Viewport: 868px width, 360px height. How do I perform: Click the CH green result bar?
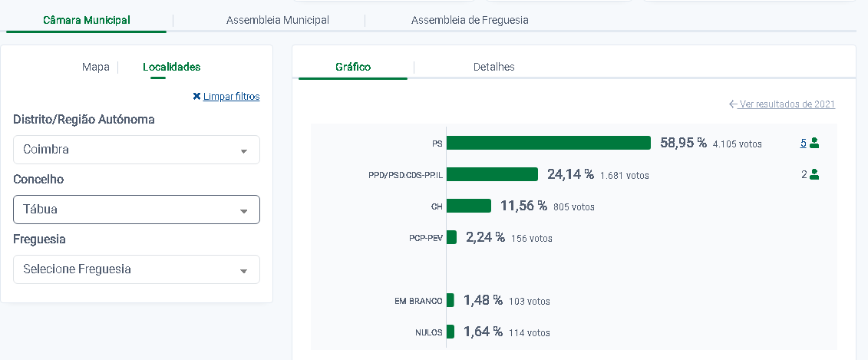click(468, 206)
